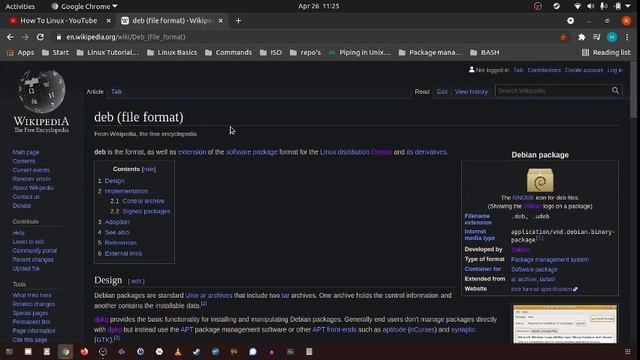
Task: Click the battery indicator in top bar
Action: [618, 6]
